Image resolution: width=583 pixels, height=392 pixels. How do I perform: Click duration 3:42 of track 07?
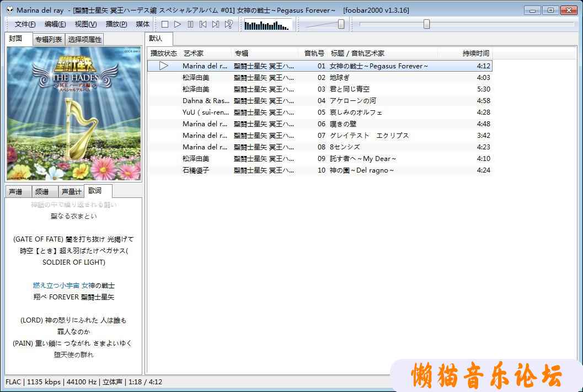483,136
